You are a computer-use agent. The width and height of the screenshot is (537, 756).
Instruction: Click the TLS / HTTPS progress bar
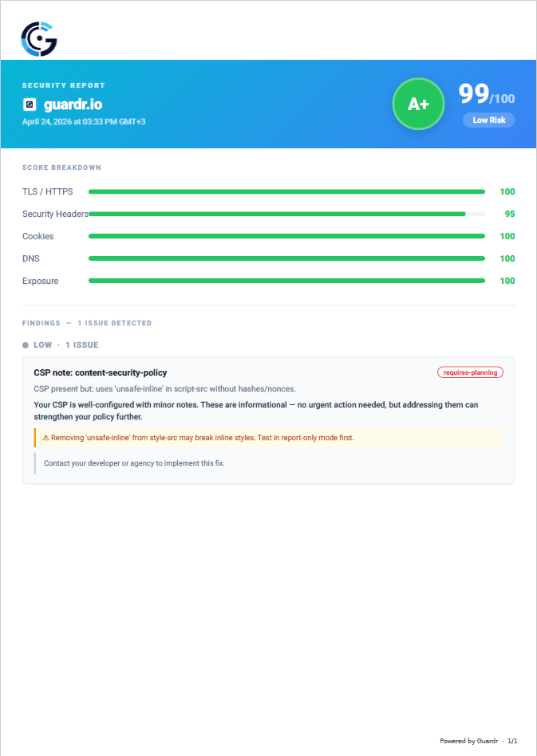(x=286, y=192)
